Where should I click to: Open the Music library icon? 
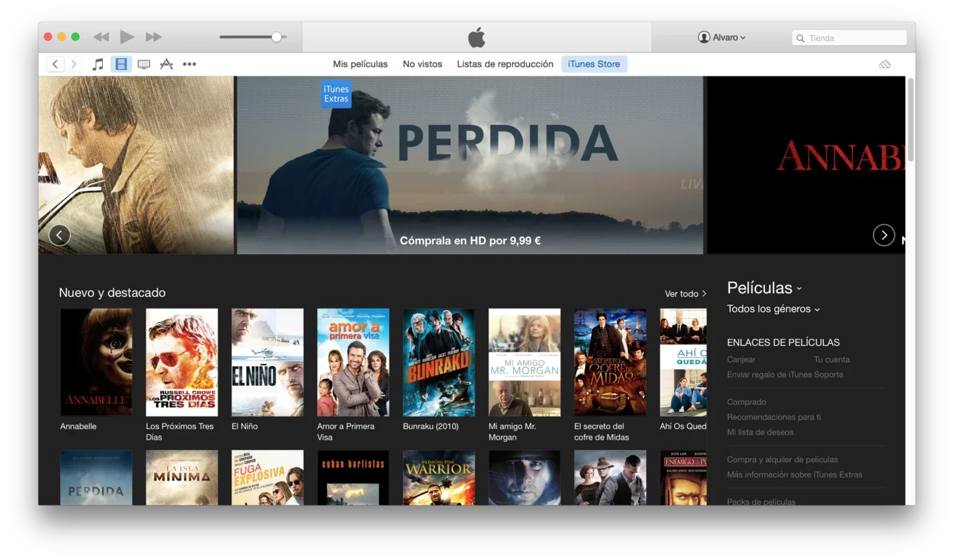[x=99, y=64]
